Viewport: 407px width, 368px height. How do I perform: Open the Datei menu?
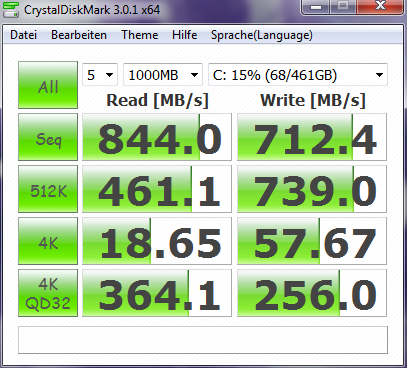(x=23, y=35)
